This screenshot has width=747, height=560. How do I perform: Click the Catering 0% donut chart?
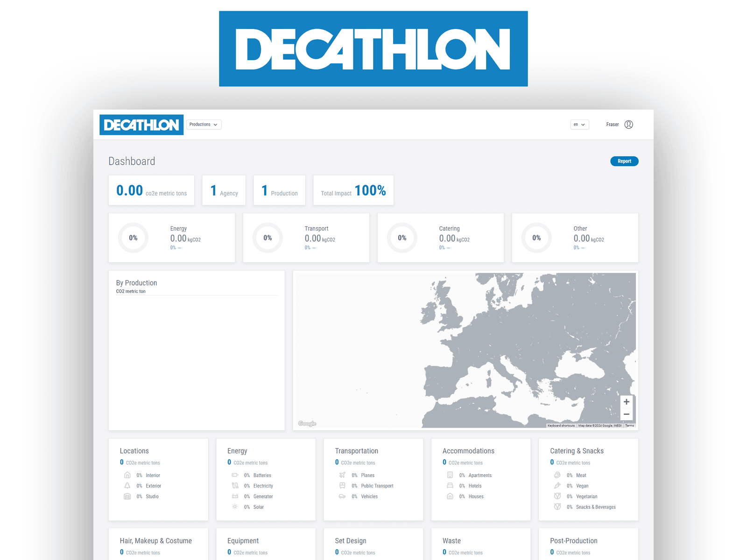click(402, 238)
